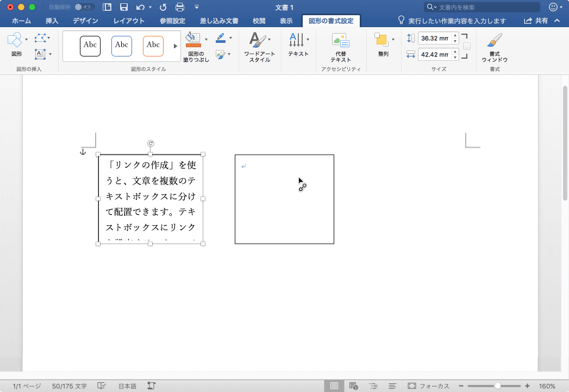
Task: Expand the shape styles gallery arrow
Action: (176, 46)
